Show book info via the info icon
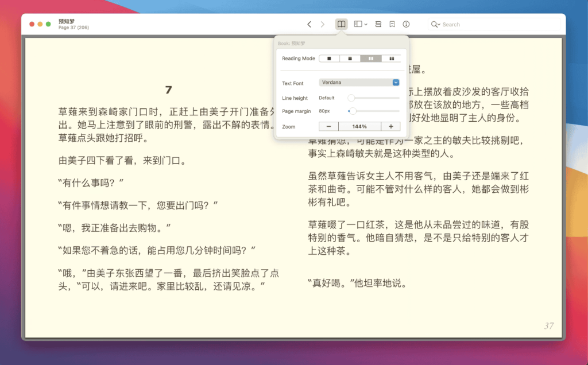 (407, 24)
